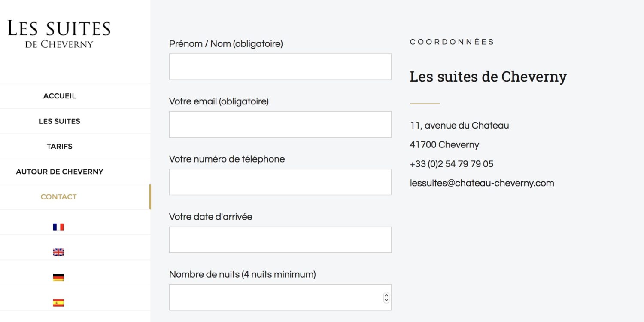Switch site language to French flag
Image resolution: width=644 pixels, height=322 pixels.
coord(58,227)
